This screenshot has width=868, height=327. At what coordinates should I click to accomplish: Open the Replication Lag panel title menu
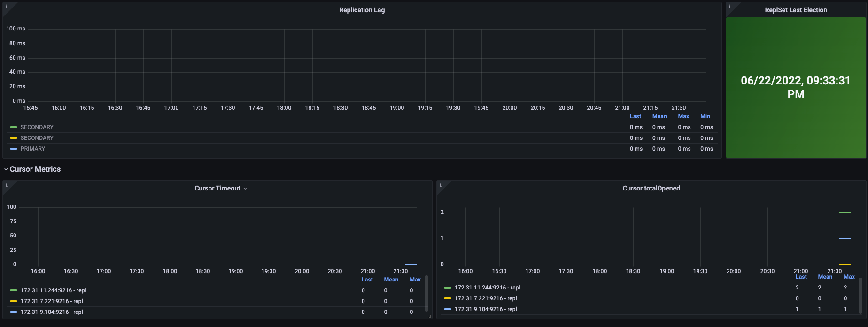362,10
